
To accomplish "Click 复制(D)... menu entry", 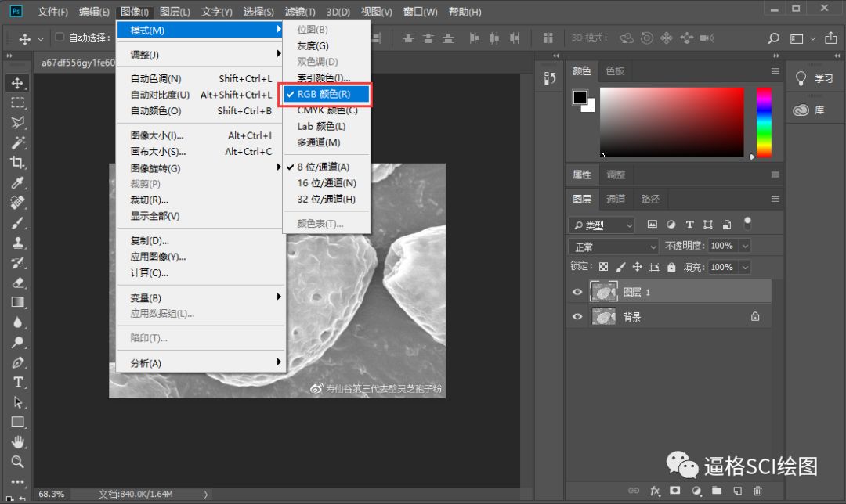I will [201, 240].
